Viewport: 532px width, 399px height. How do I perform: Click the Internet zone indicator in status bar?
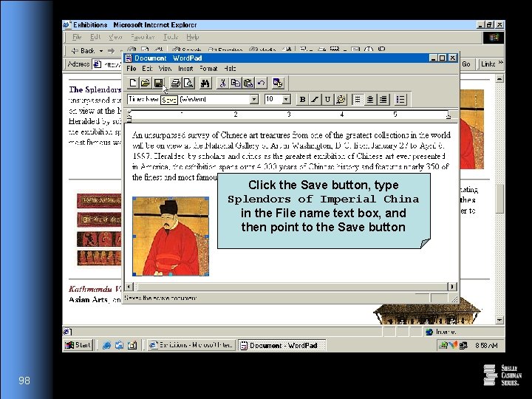point(441,332)
